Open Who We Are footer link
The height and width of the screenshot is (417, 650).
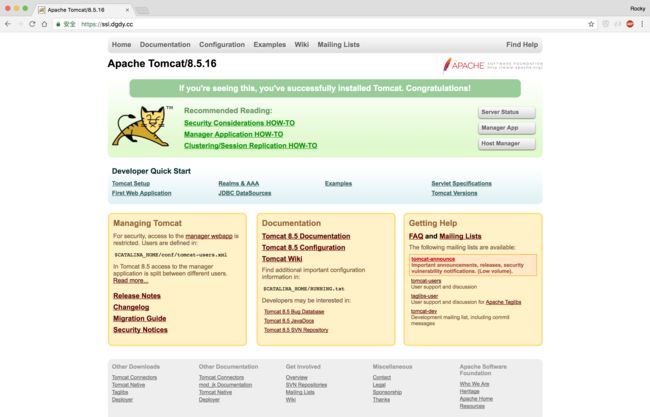(x=474, y=384)
